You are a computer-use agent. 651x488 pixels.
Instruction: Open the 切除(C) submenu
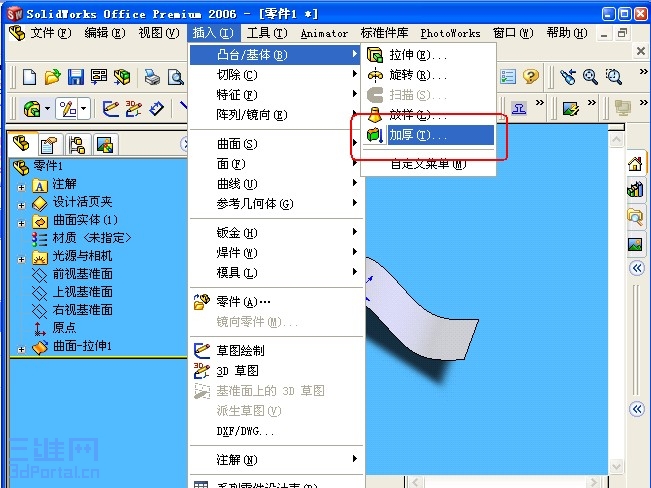point(276,75)
